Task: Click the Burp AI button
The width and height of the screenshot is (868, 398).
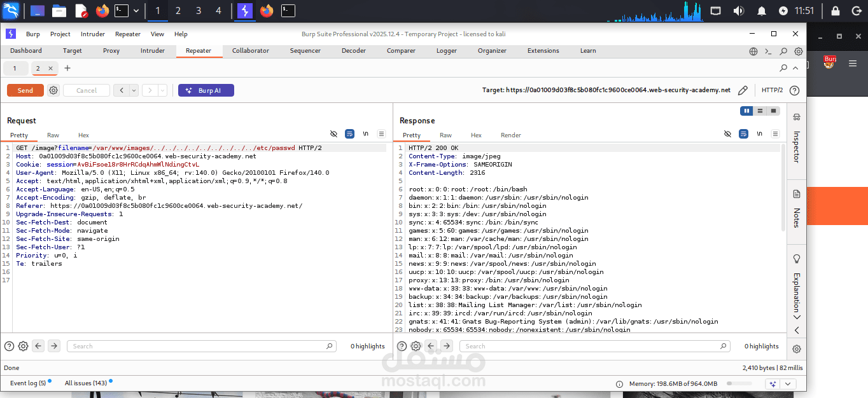Action: [206, 90]
